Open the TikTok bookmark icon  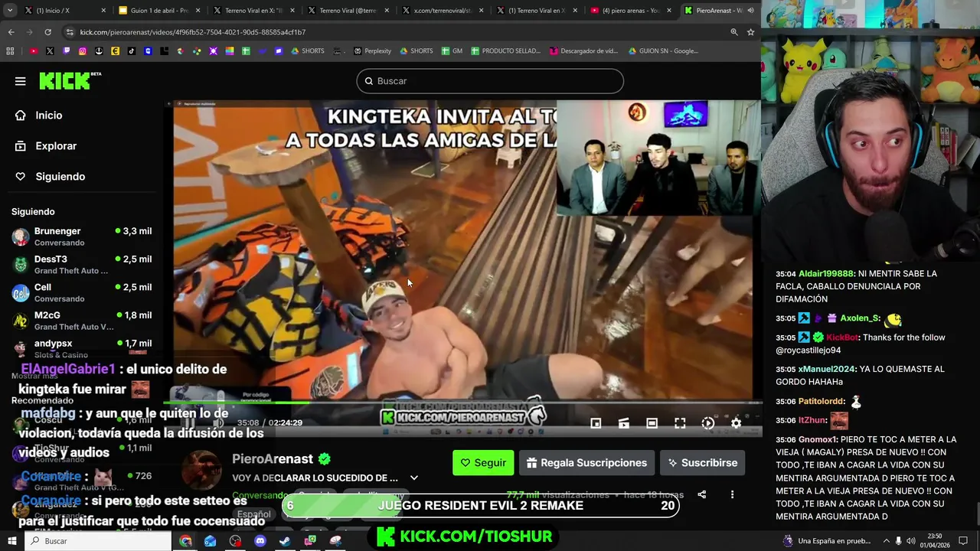tap(132, 51)
